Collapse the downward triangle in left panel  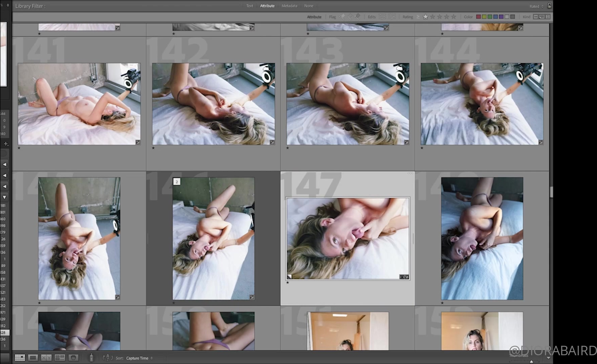5,197
